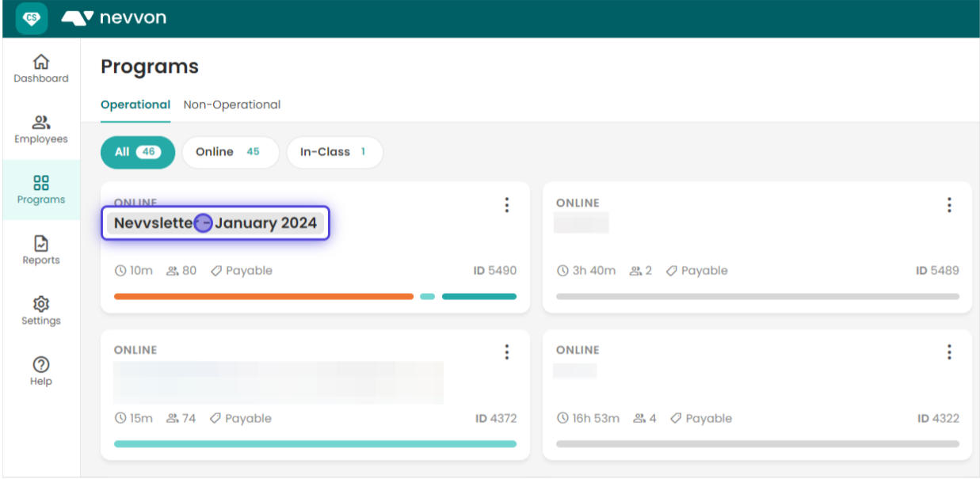Open the three-dot menu on program ID 4322
980x479 pixels.
click(x=948, y=352)
